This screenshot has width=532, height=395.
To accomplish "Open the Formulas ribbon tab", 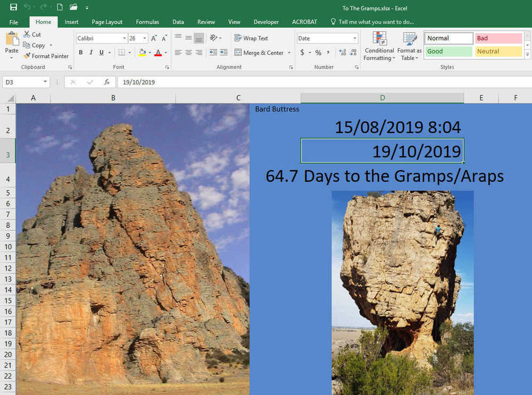I will 147,22.
